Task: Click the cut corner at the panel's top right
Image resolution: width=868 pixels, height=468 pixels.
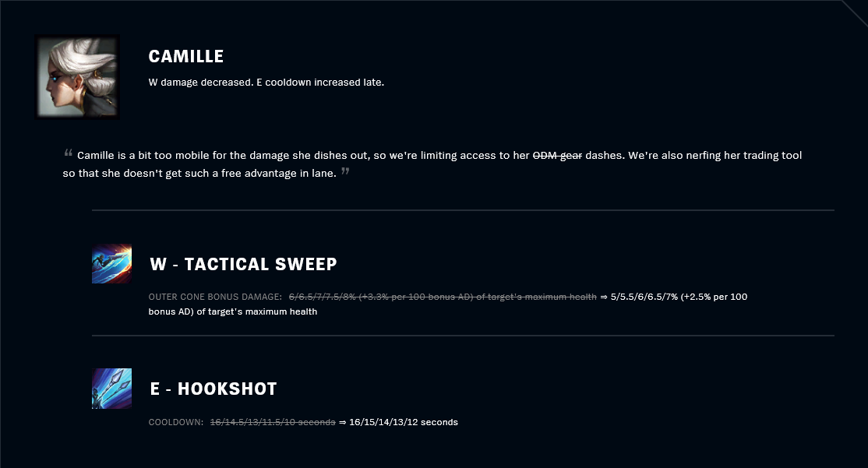Action: click(854, 13)
